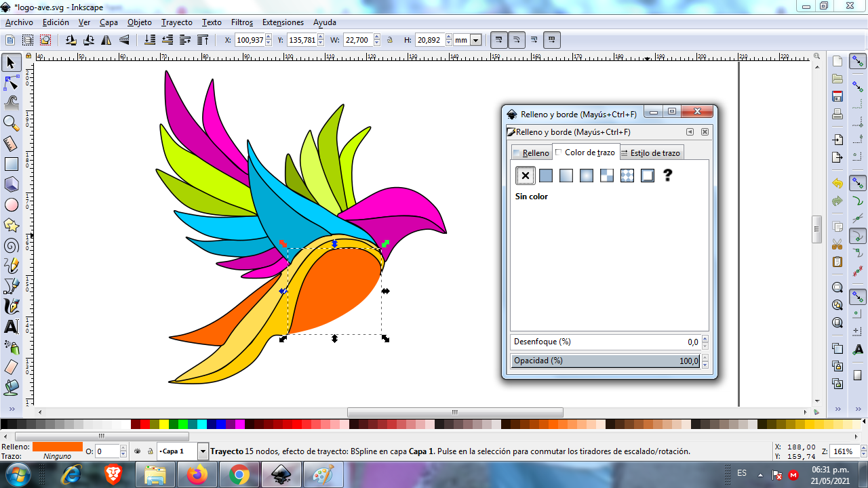Click Save document icon in right toolbar
Viewport: 868px width, 488px height.
pyautogui.click(x=837, y=96)
